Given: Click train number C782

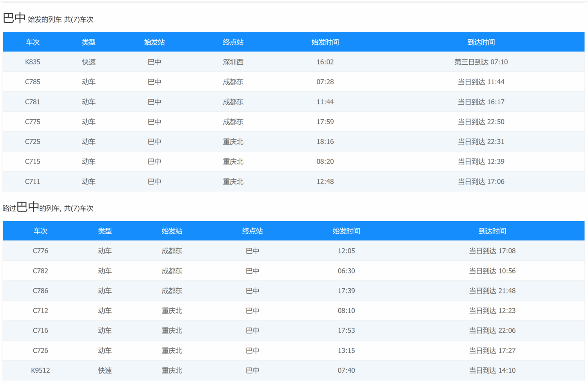Looking at the screenshot, I should click(40, 271).
